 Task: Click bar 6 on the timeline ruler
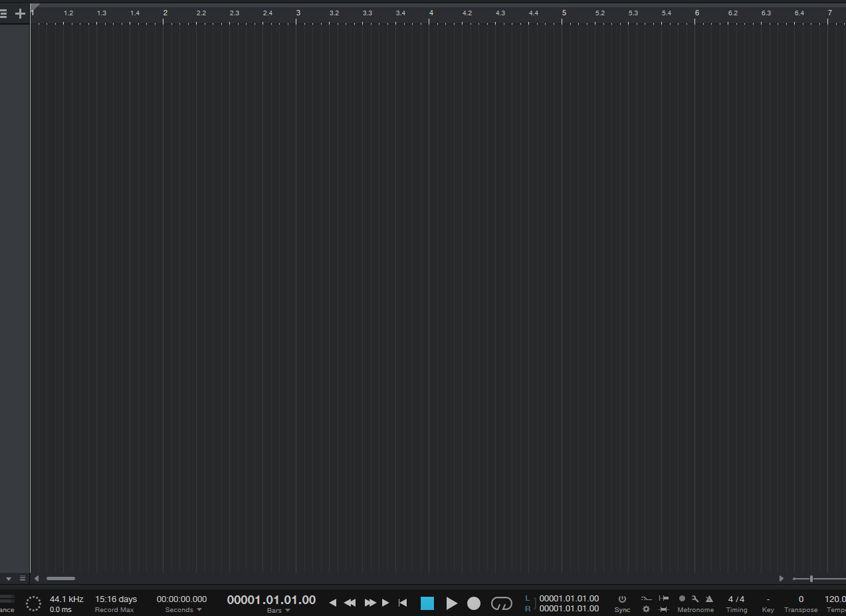(697, 13)
